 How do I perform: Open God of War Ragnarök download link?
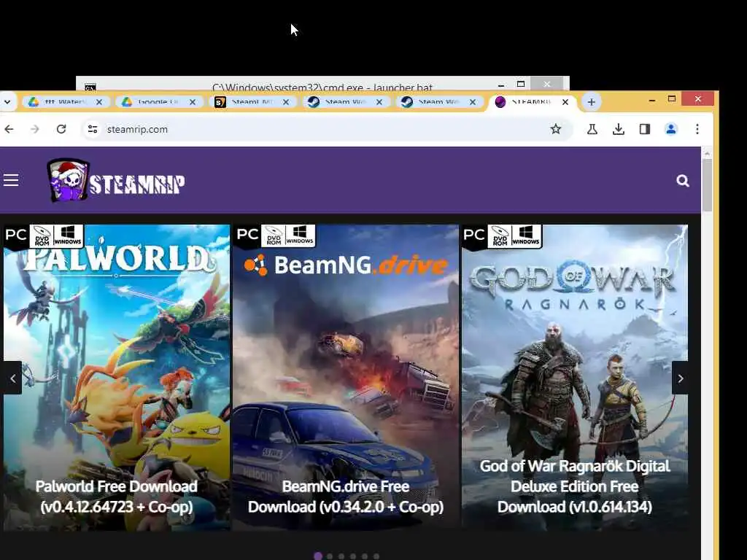(x=575, y=486)
